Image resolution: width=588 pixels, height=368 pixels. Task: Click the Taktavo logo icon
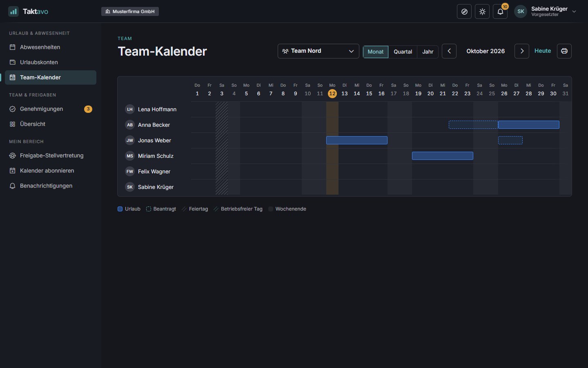tap(13, 11)
